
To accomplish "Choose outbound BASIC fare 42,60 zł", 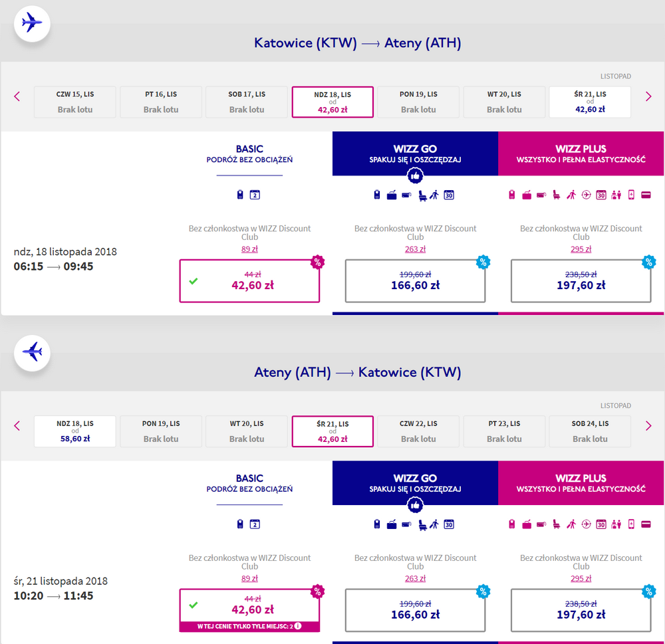I will 249,280.
